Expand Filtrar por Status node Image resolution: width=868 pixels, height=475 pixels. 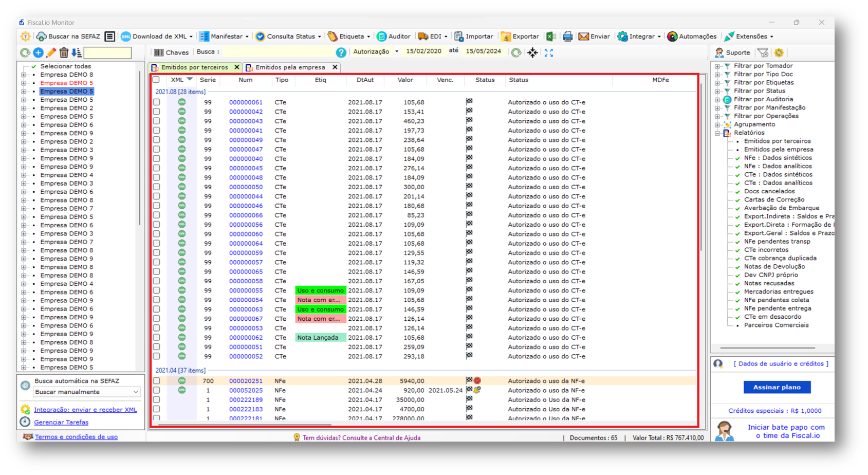point(717,91)
